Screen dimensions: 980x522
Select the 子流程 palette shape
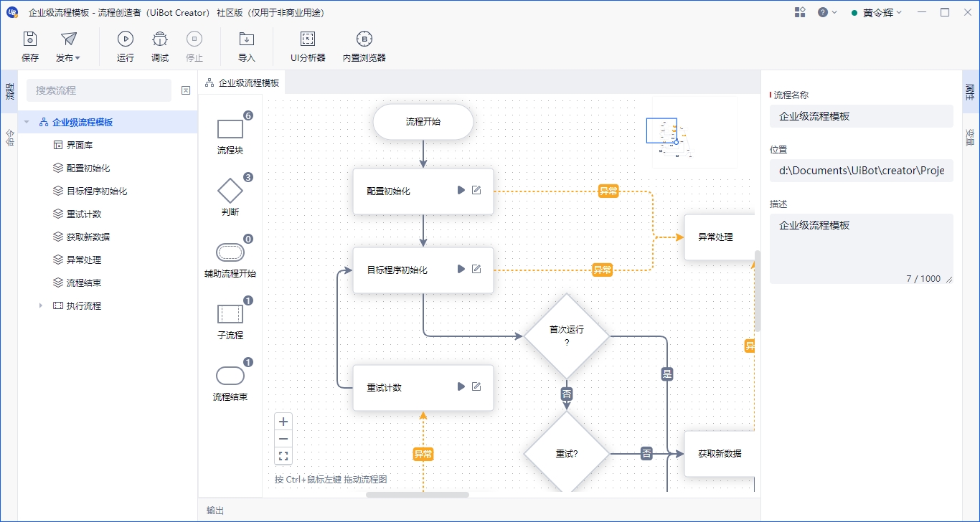pos(230,314)
